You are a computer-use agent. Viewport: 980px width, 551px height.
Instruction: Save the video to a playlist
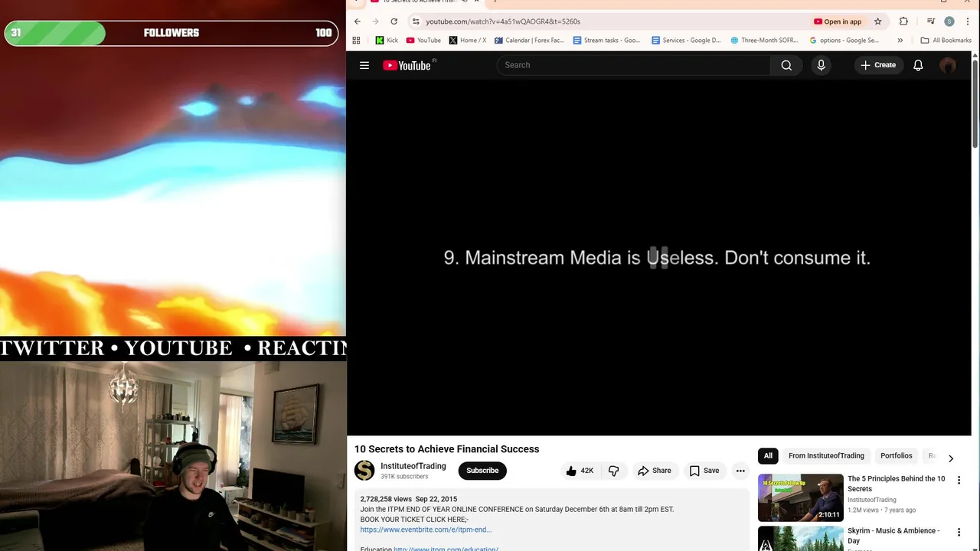click(704, 471)
